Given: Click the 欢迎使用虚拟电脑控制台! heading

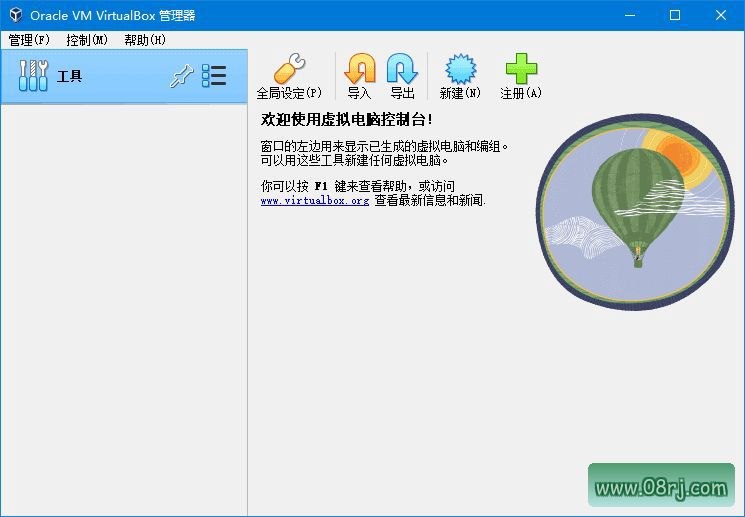Looking at the screenshot, I should [347, 119].
